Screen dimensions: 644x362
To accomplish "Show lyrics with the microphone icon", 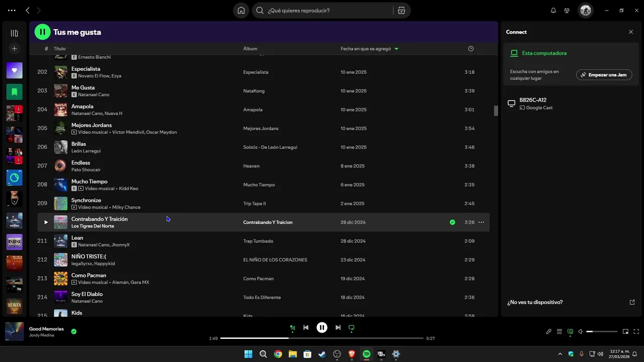I will point(548,332).
